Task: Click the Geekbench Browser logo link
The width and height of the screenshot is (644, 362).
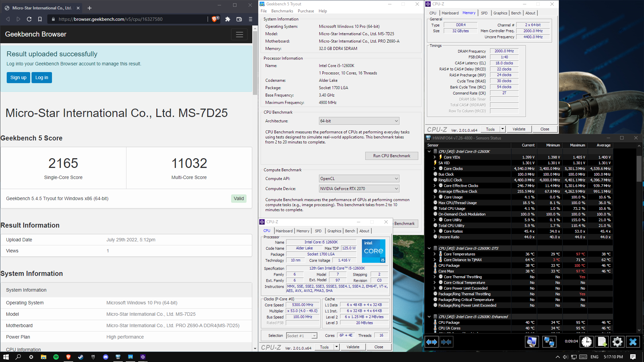Action: click(36, 34)
